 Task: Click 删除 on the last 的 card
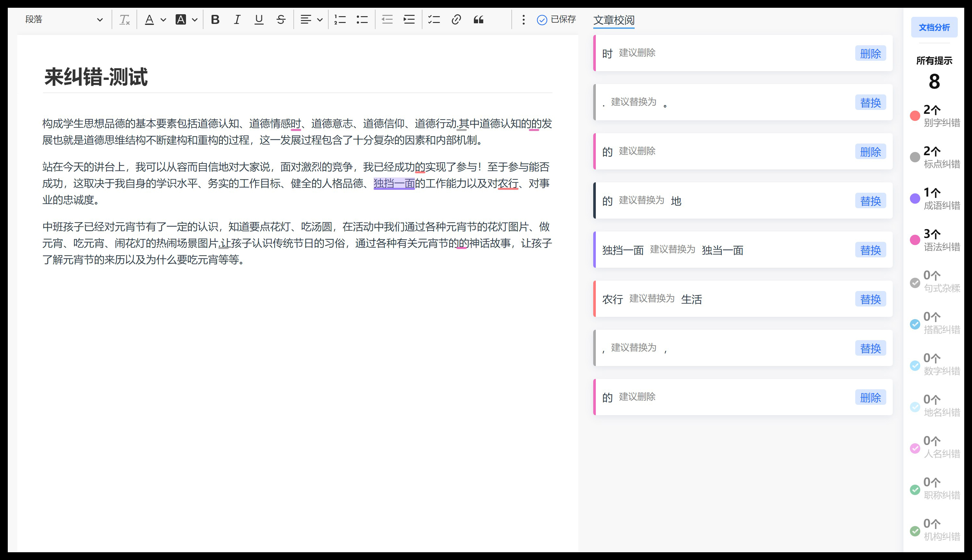[x=870, y=397]
